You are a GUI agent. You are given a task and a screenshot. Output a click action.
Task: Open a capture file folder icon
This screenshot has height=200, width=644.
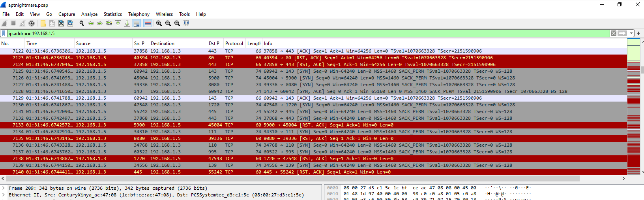tap(43, 23)
